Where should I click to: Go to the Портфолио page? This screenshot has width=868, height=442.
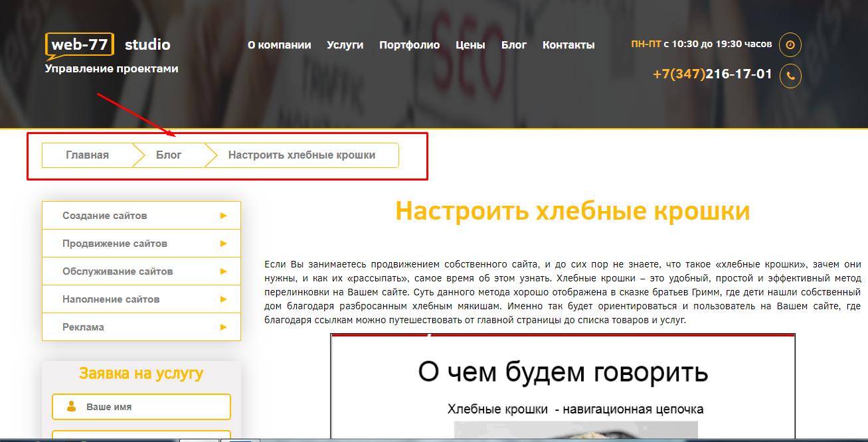409,45
